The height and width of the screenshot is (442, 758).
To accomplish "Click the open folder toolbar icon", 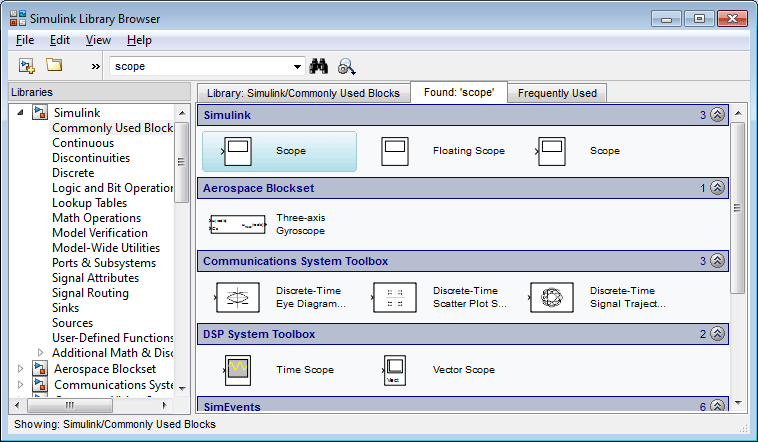I will coord(54,65).
